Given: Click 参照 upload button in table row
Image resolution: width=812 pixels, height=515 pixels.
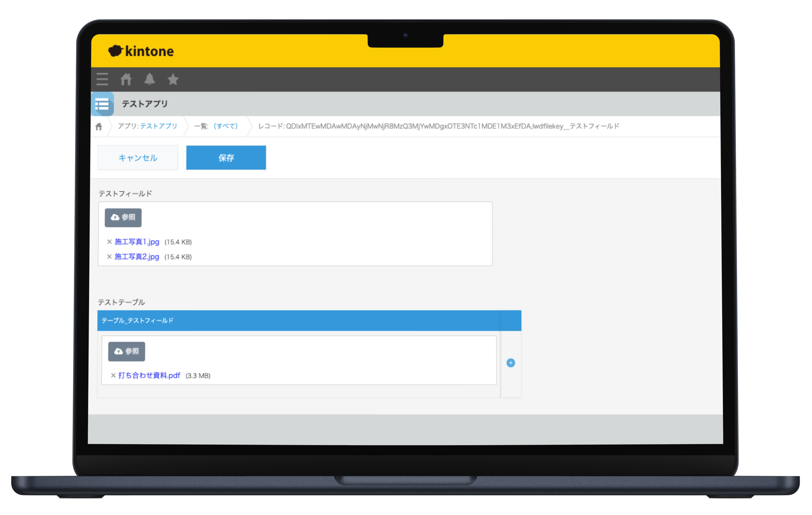Looking at the screenshot, I should (126, 351).
